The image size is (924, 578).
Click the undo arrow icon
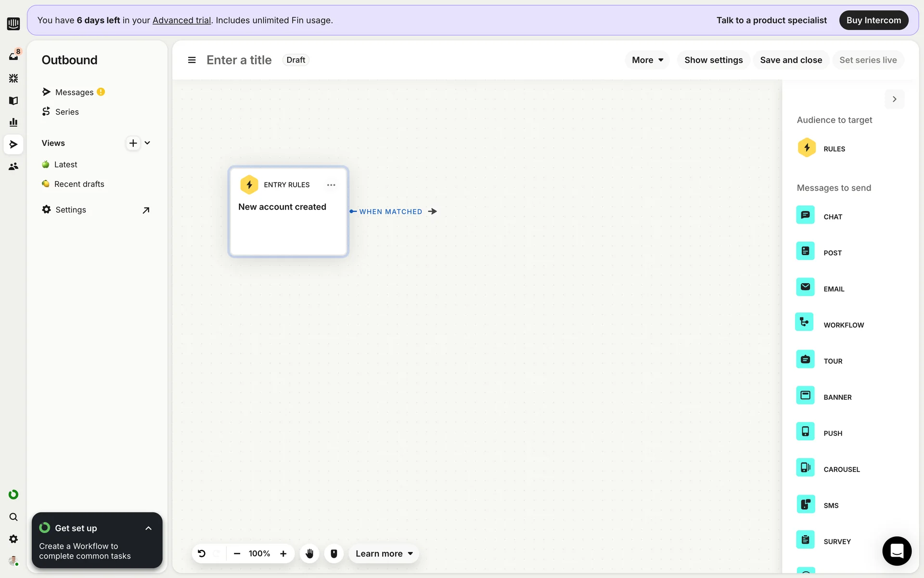(x=202, y=553)
